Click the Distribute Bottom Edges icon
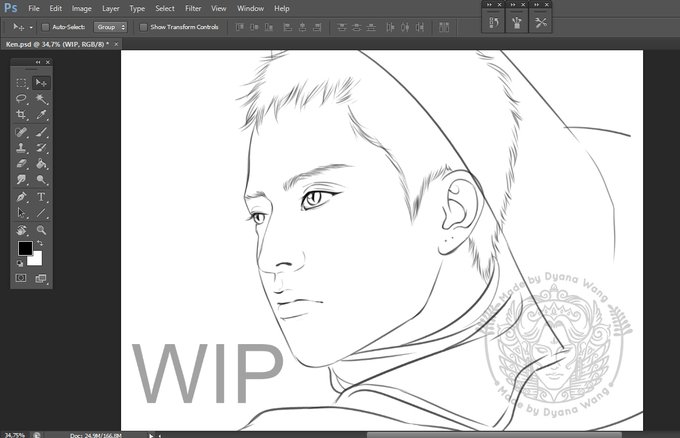Viewport: 680px width, 438px height. [x=371, y=27]
